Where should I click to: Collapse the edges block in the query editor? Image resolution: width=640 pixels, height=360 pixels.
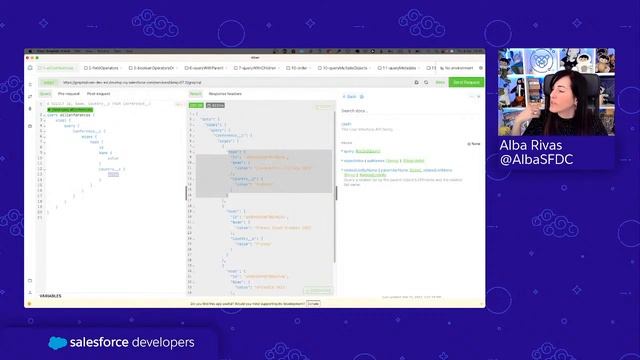(x=44, y=137)
